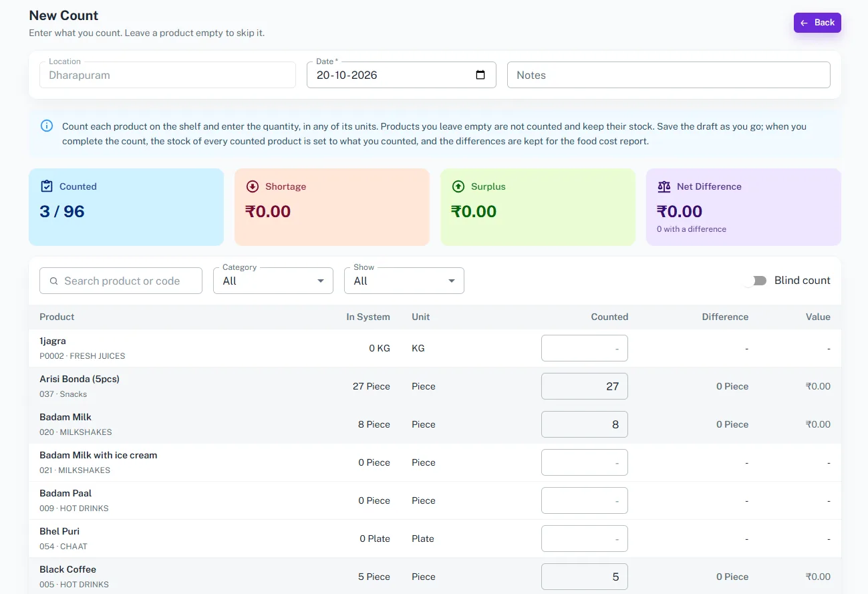Screen dimensions: 868x594
Task: Open the Category dropdown
Action: [x=273, y=281]
